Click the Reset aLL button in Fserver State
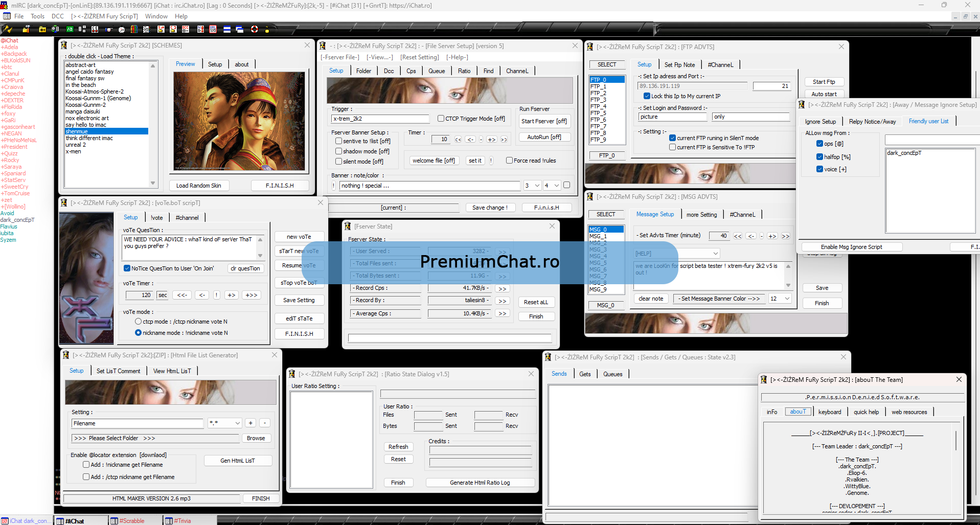Viewport: 980px width, 525px height. pos(536,302)
